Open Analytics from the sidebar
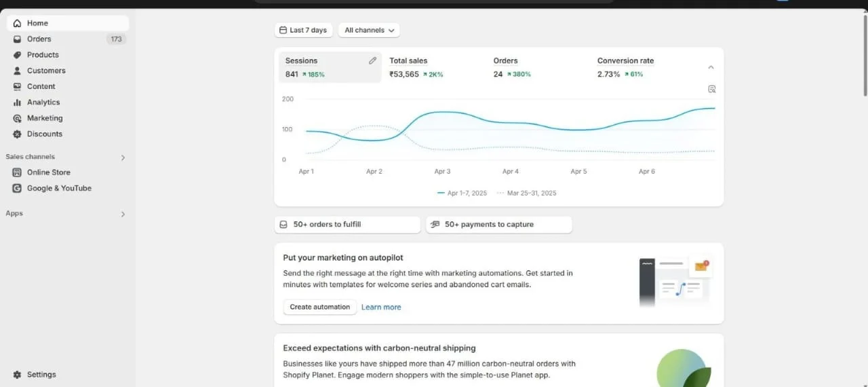 68,103
